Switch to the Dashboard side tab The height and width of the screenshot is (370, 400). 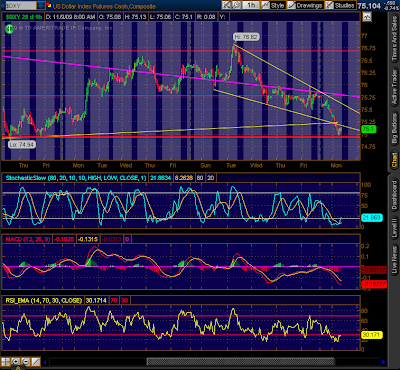pos(395,195)
